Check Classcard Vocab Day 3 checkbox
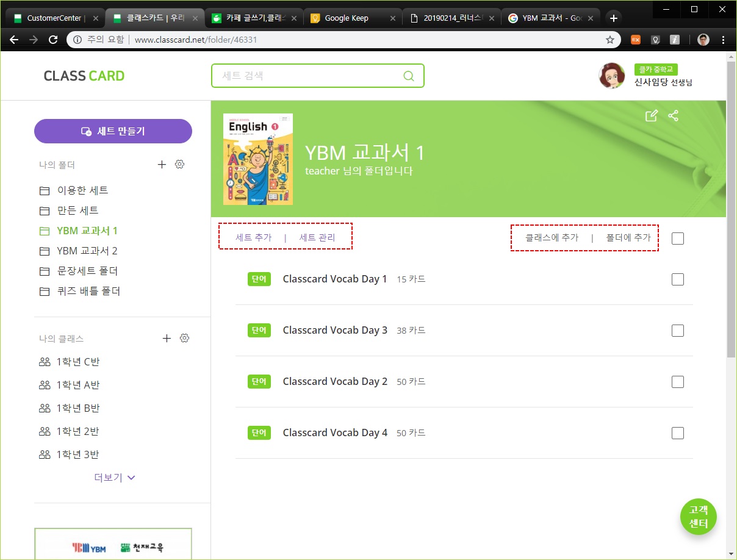The image size is (737, 560). pos(677,331)
